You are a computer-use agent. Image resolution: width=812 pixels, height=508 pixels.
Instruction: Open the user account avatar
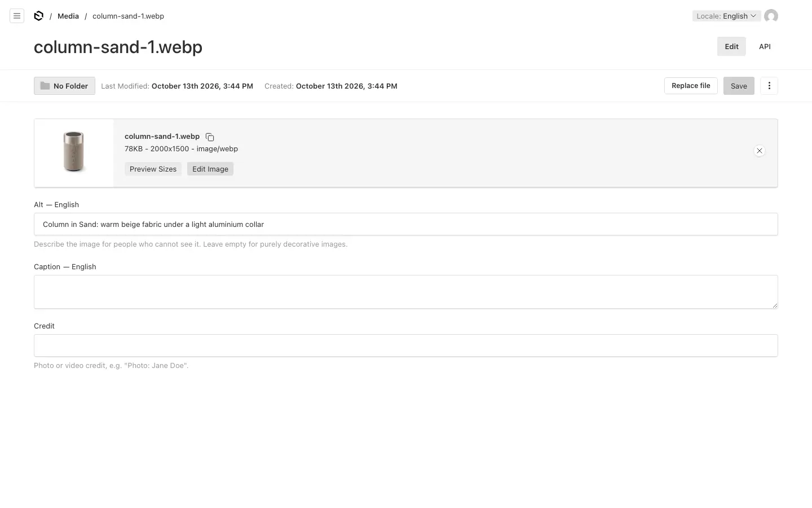pos(771,16)
